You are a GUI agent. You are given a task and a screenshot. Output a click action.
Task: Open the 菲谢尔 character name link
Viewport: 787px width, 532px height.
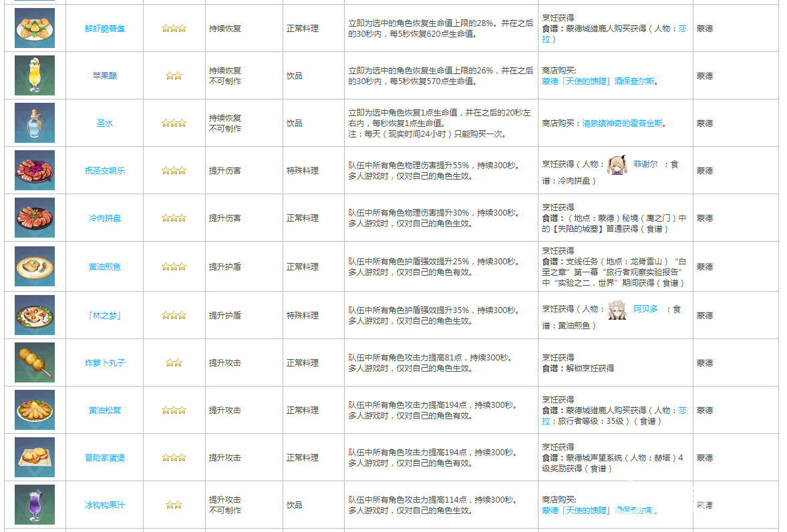(x=645, y=164)
